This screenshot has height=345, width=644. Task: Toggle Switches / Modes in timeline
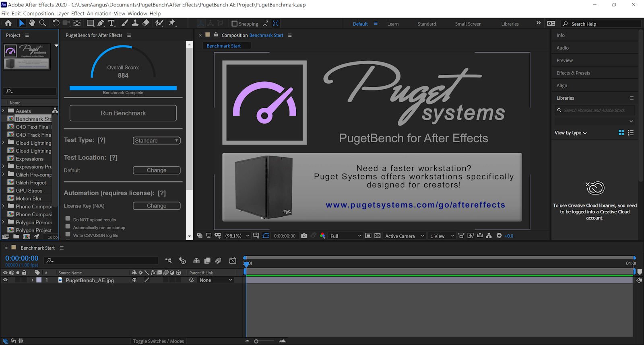click(159, 341)
